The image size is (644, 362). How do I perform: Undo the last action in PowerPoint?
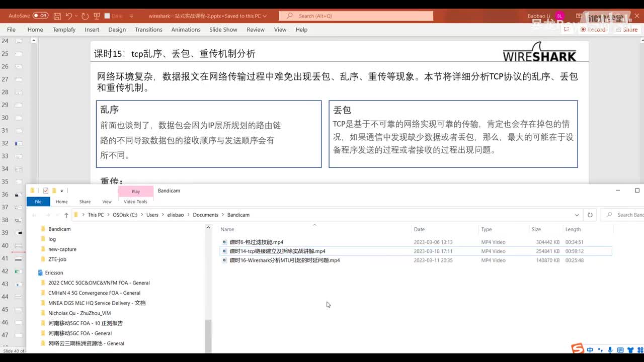[x=69, y=16]
